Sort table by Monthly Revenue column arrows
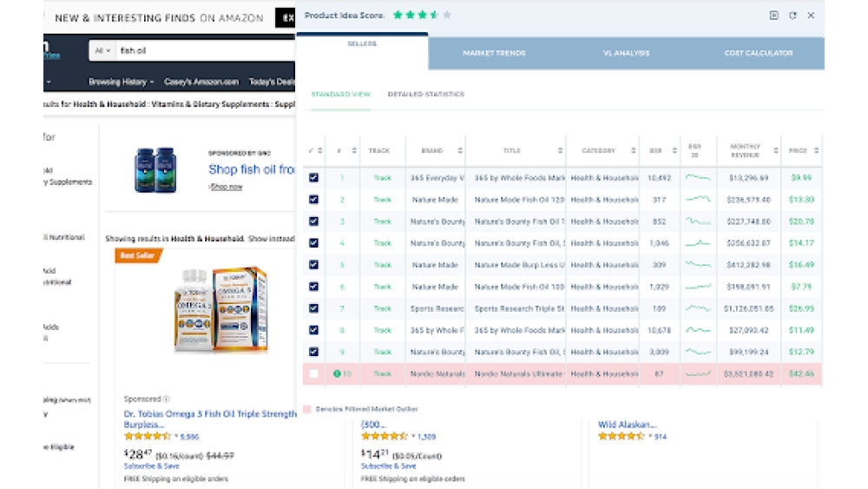The height and width of the screenshot is (489, 868). [775, 150]
